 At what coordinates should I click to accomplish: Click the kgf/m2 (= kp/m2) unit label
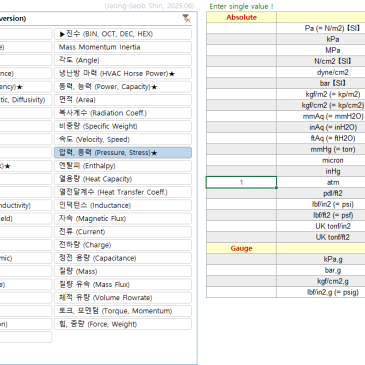pyautogui.click(x=333, y=94)
